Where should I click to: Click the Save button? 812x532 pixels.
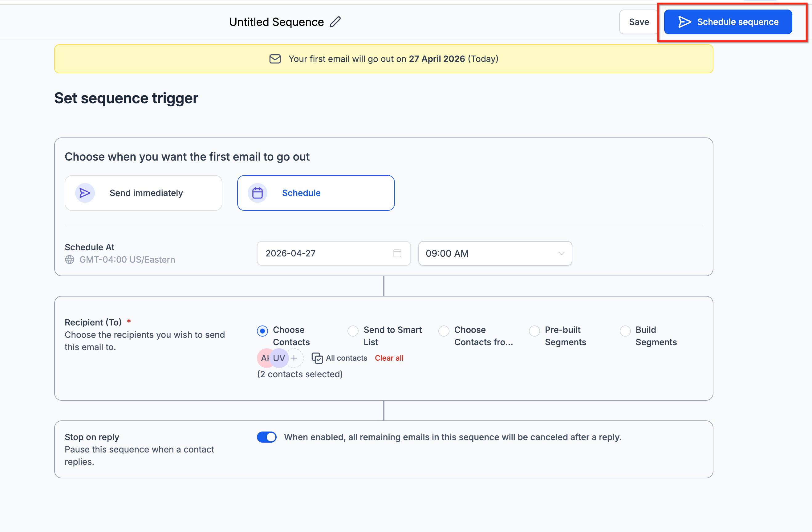point(639,22)
